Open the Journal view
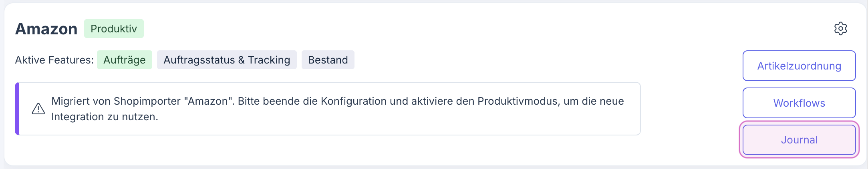The width and height of the screenshot is (868, 169). pyautogui.click(x=799, y=140)
